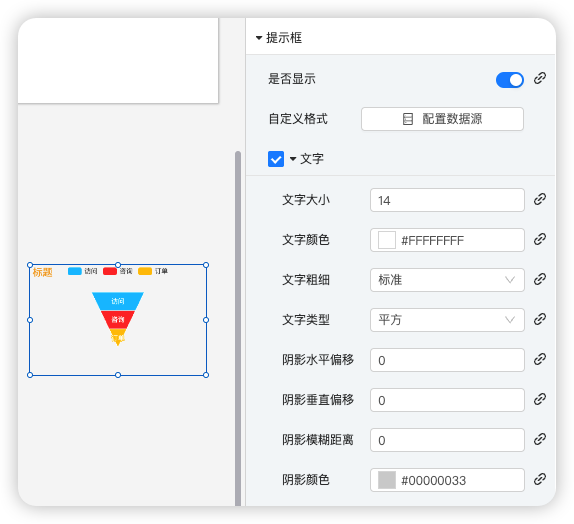Click link icon next to 阴影水平偏移
Viewport: 574px width, 524px height.
540,359
